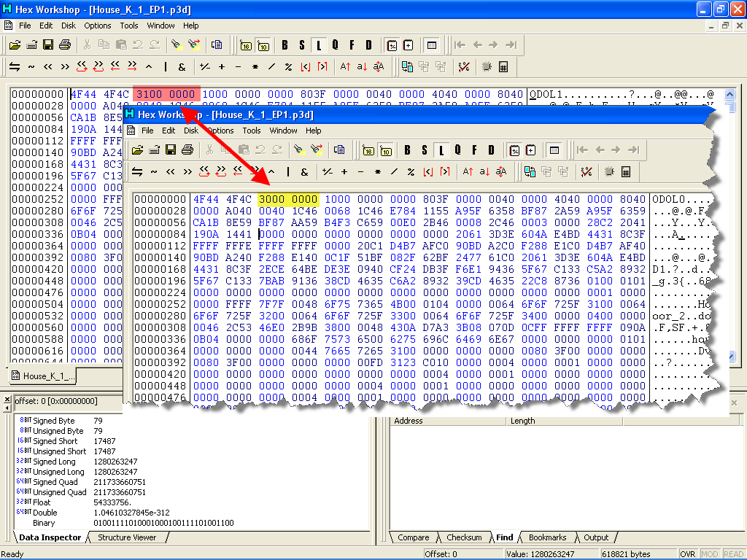Click Open file icon in main window toolbar
The image size is (747, 560).
15,45
